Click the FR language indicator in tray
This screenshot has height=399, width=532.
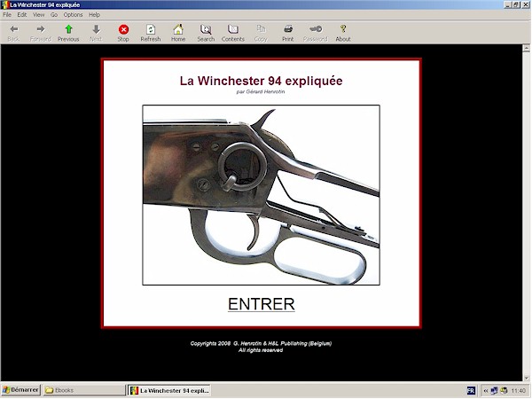[471, 390]
